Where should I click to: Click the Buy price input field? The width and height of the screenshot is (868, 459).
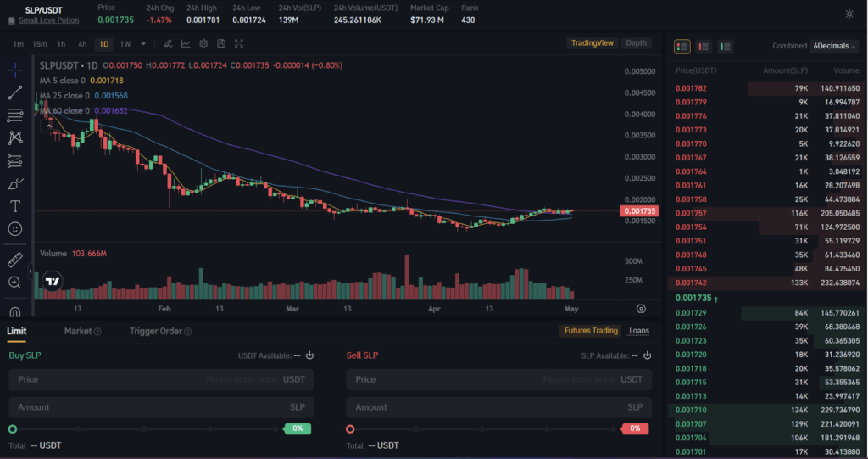click(161, 380)
